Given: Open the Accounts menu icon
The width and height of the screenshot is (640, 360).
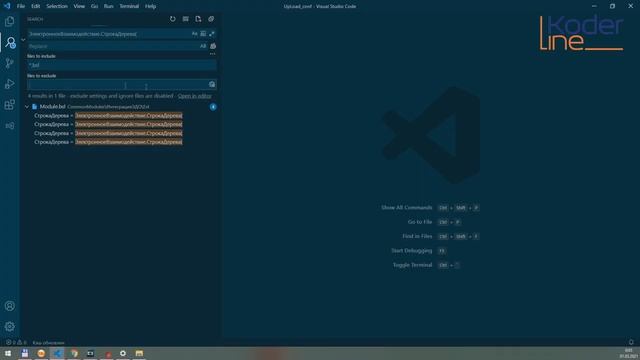Looking at the screenshot, I should (x=10, y=306).
